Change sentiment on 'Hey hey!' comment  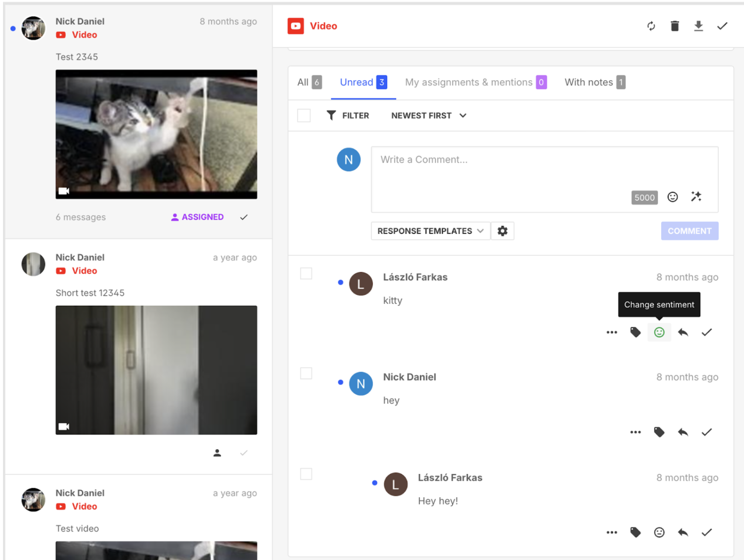click(659, 532)
